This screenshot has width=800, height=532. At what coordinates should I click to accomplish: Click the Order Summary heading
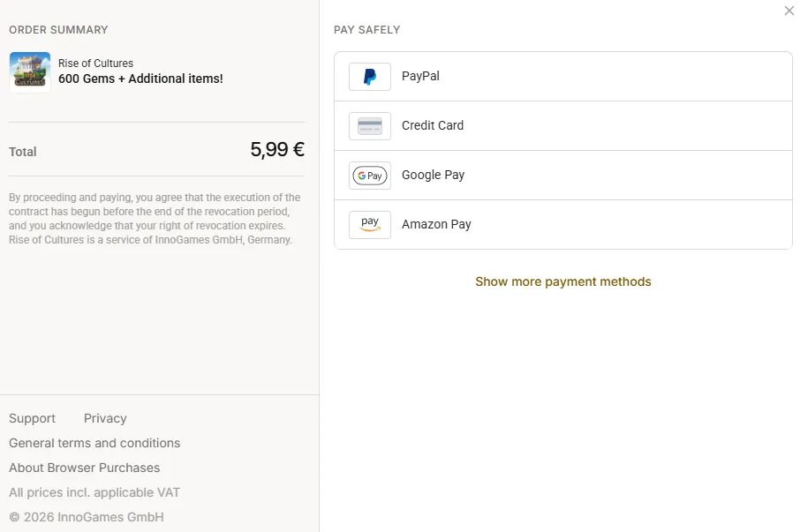pos(58,30)
